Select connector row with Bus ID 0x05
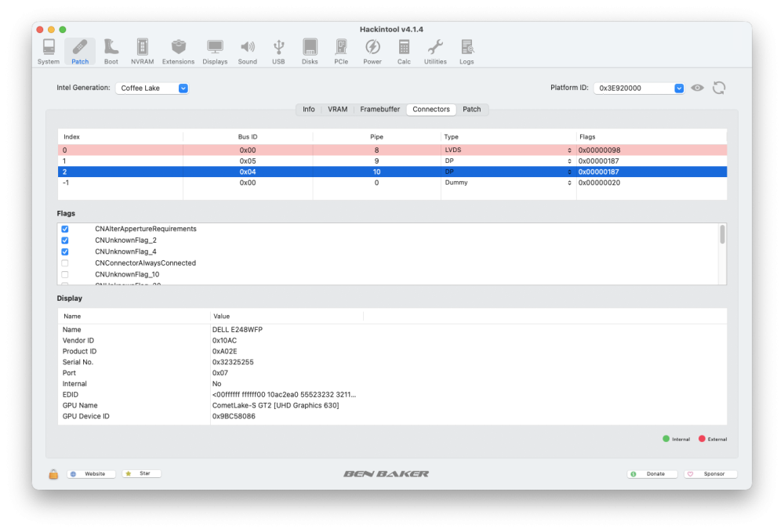The image size is (784, 532). pyautogui.click(x=392, y=161)
